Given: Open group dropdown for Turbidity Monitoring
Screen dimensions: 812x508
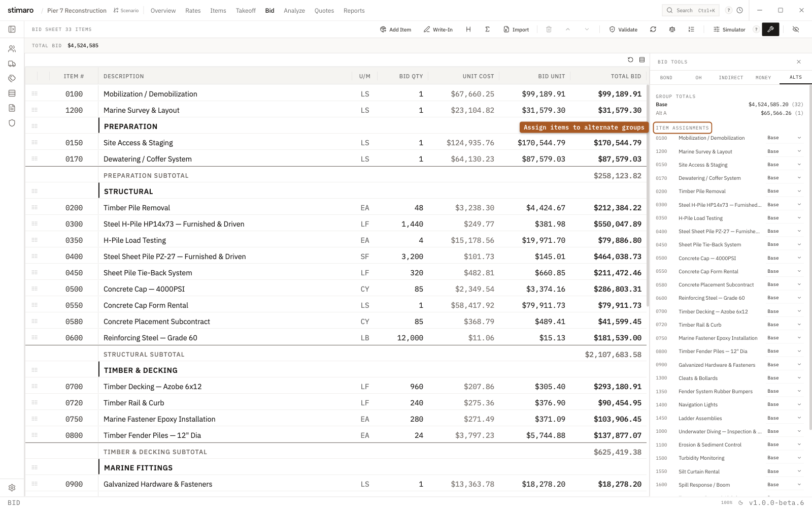Looking at the screenshot, I should [x=784, y=458].
